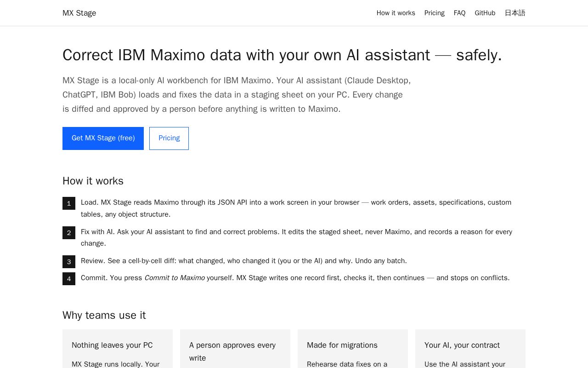Visit the GitHub link in the navigation
588x368 pixels.
(x=485, y=13)
